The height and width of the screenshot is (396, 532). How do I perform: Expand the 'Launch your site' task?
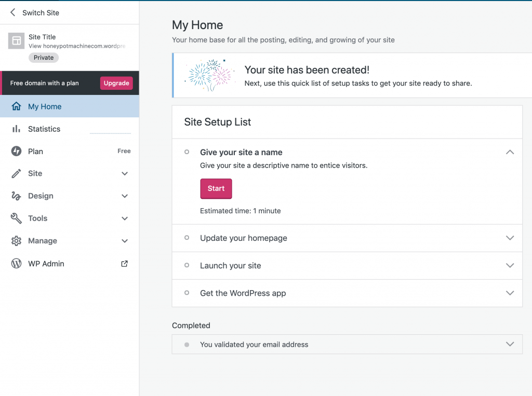pyautogui.click(x=510, y=265)
